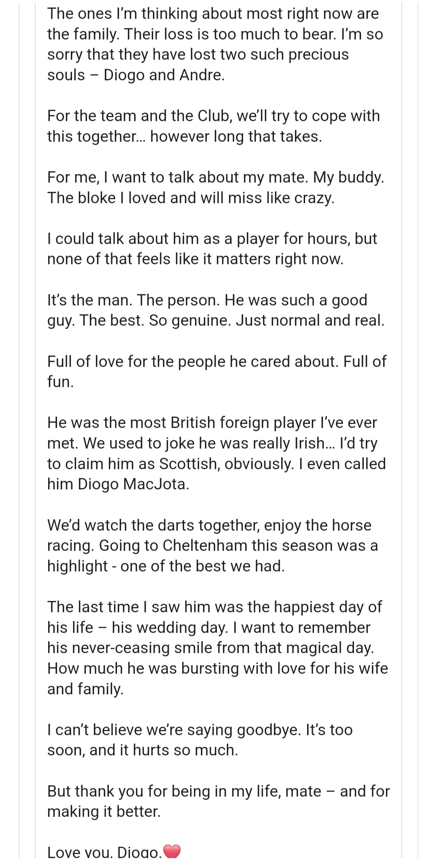Click the names "Diogo and Andre"
Viewport: 437px width, 868px height.
(x=164, y=75)
